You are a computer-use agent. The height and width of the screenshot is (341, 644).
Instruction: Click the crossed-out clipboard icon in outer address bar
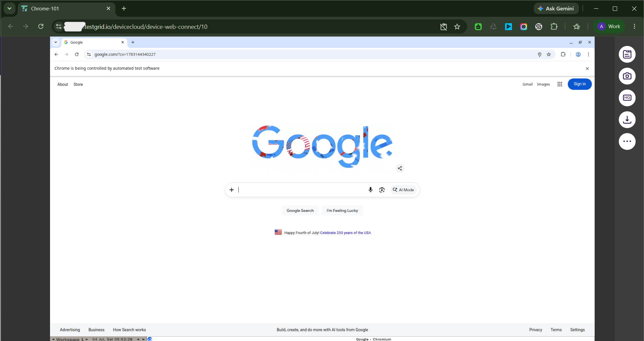[x=443, y=27]
